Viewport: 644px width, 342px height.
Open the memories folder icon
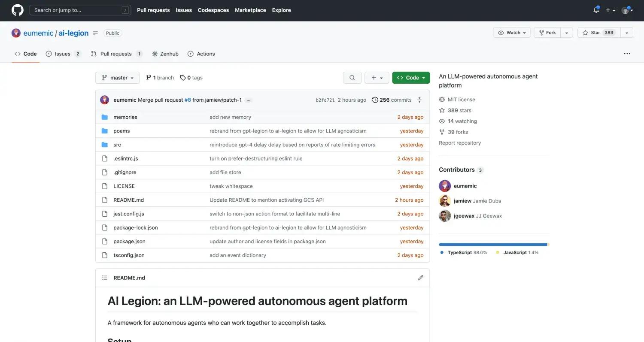click(x=104, y=117)
